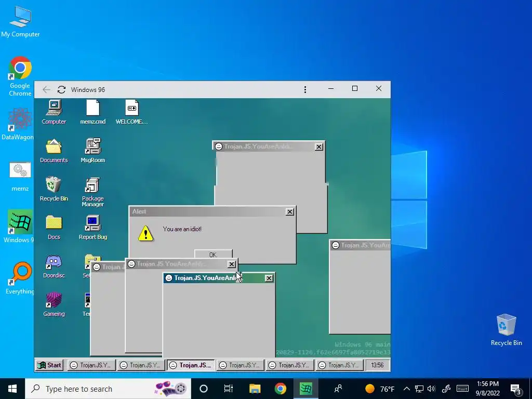This screenshot has height=399, width=532.
Task: Click the Type here to search box
Action: 108,389
